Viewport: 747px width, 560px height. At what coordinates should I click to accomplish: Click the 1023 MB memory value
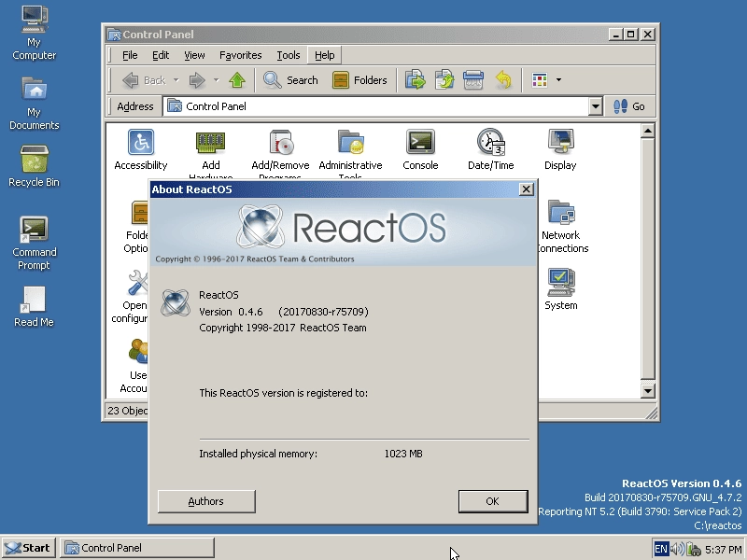(403, 454)
